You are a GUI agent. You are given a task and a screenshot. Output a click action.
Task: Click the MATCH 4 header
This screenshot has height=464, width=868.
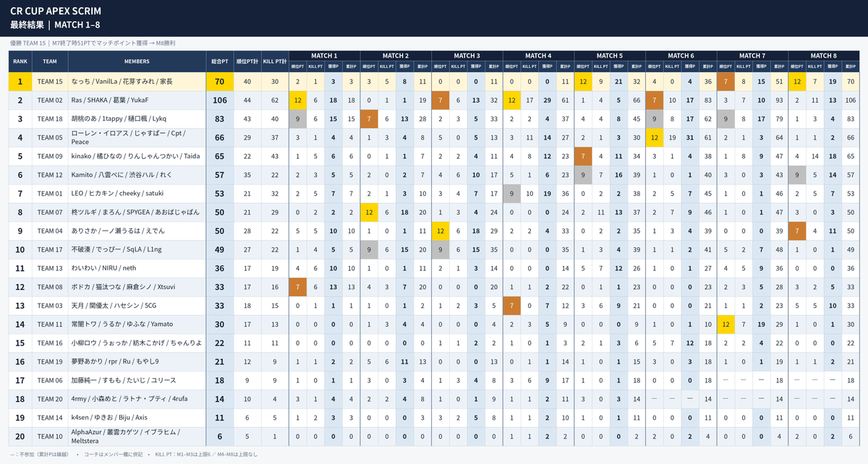click(538, 56)
